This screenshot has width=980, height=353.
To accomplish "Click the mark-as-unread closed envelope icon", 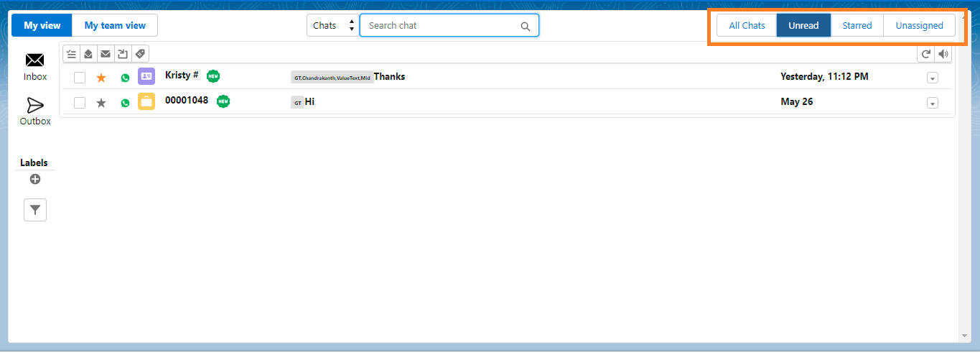I will pos(106,54).
